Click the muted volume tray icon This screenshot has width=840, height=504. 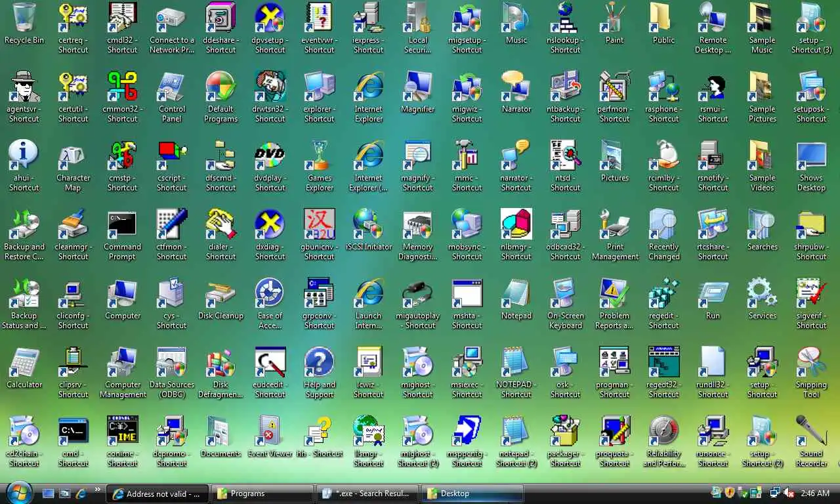point(790,493)
